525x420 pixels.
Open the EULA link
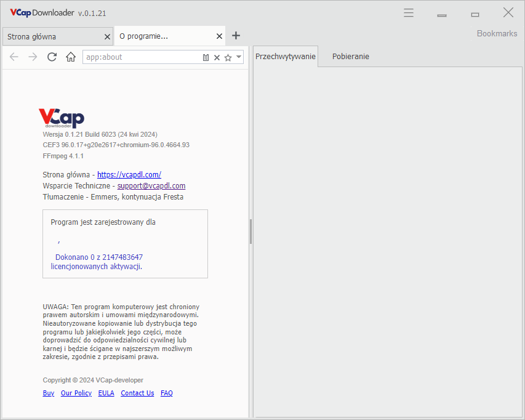tap(106, 393)
